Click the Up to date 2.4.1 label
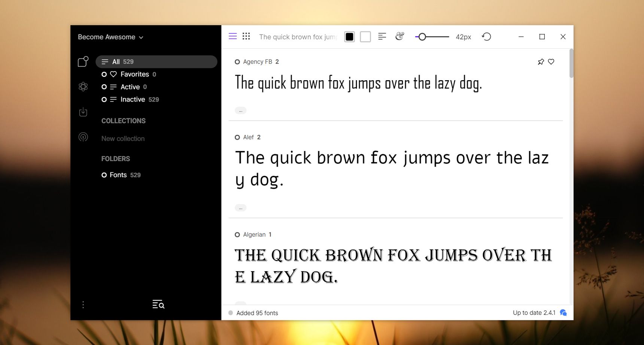 click(534, 313)
